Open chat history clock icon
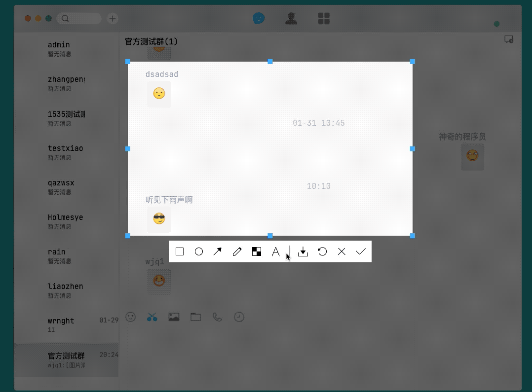 pos(239,317)
